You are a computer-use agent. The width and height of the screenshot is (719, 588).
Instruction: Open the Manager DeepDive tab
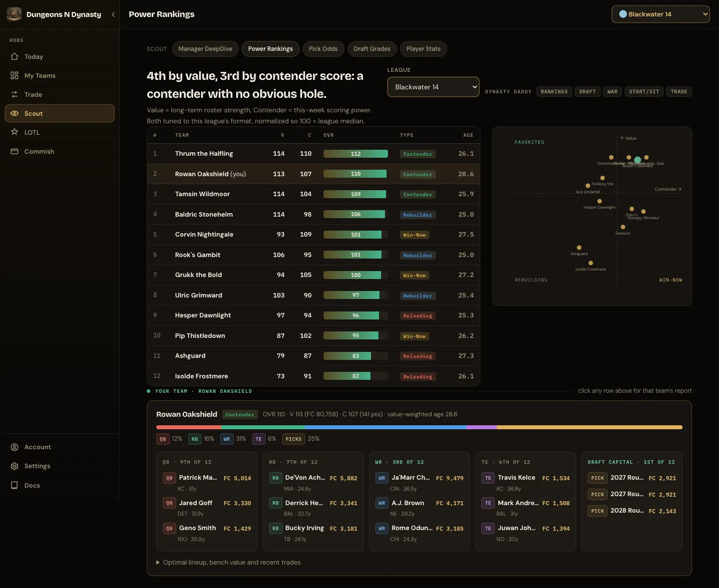click(x=205, y=49)
